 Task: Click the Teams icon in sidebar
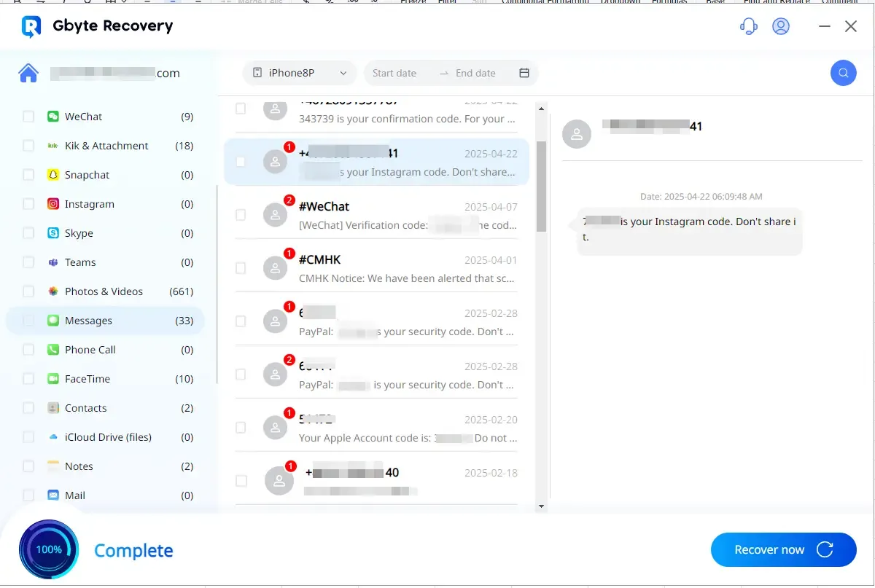(53, 262)
